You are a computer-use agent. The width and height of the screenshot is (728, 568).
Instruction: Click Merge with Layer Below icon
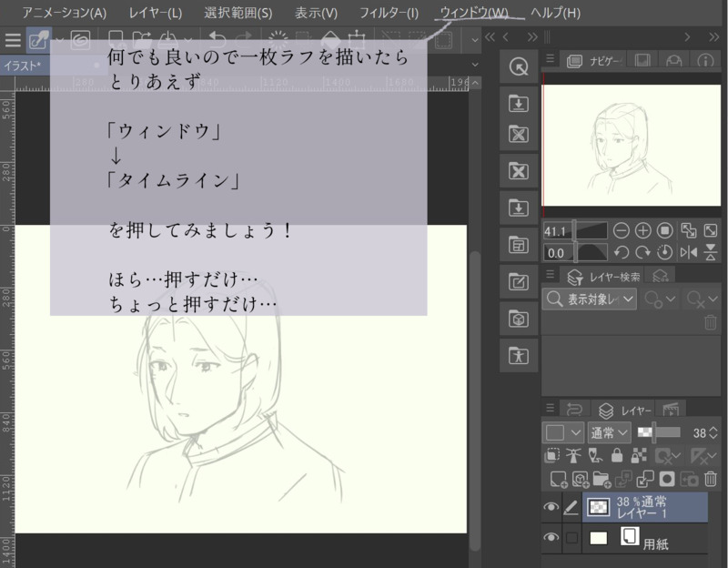pyautogui.click(x=645, y=479)
